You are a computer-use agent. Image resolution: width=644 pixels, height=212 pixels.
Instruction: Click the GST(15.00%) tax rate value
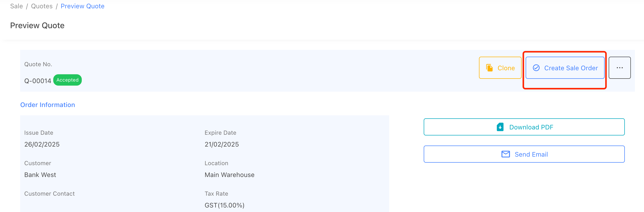pyautogui.click(x=224, y=205)
